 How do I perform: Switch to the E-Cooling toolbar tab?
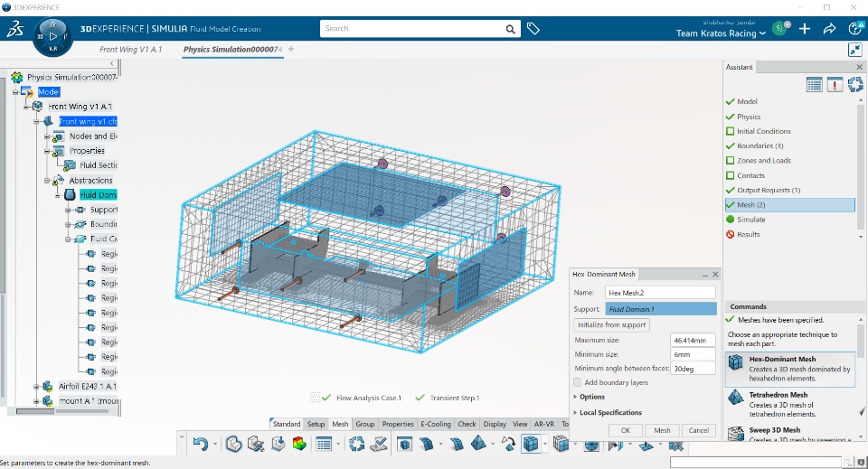pyautogui.click(x=436, y=424)
